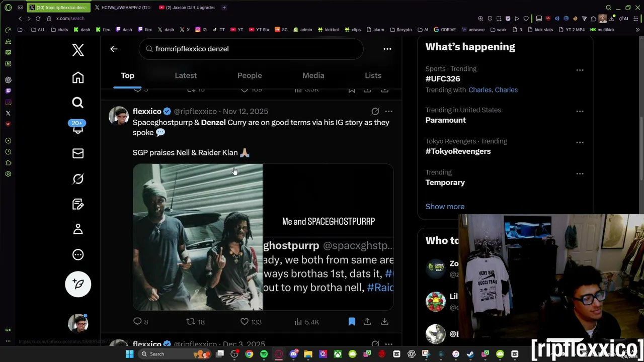The width and height of the screenshot is (644, 362).
Task: Go back with the left arrow
Action: pos(114,49)
